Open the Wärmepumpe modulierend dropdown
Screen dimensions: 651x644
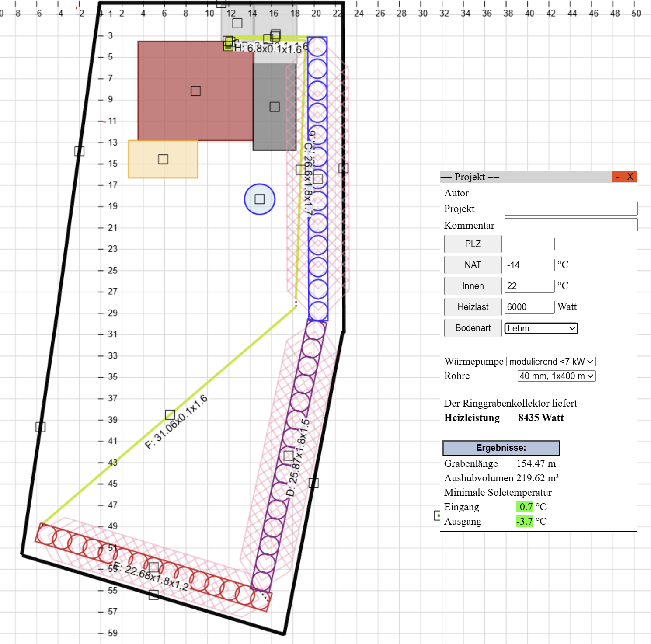tap(551, 362)
